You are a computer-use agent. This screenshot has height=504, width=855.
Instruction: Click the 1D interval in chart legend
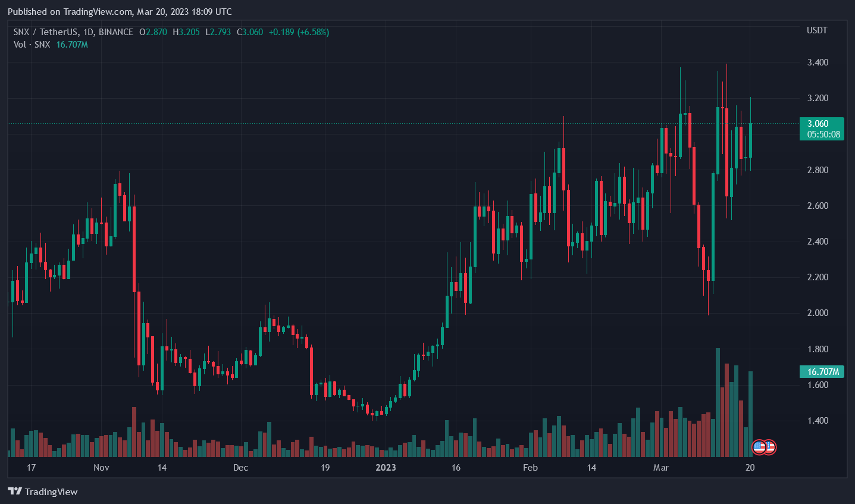(x=89, y=32)
